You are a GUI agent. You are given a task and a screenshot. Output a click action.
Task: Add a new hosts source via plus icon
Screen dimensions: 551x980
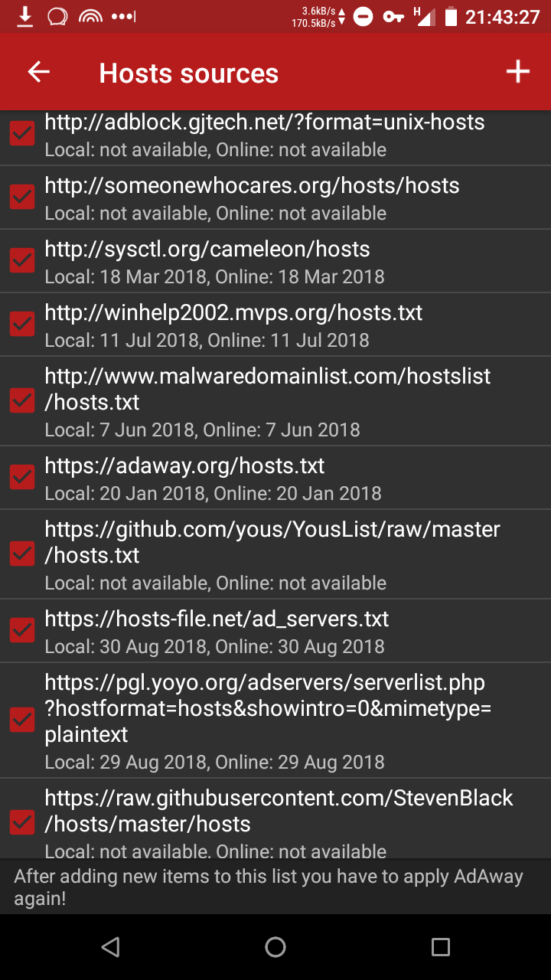point(518,72)
